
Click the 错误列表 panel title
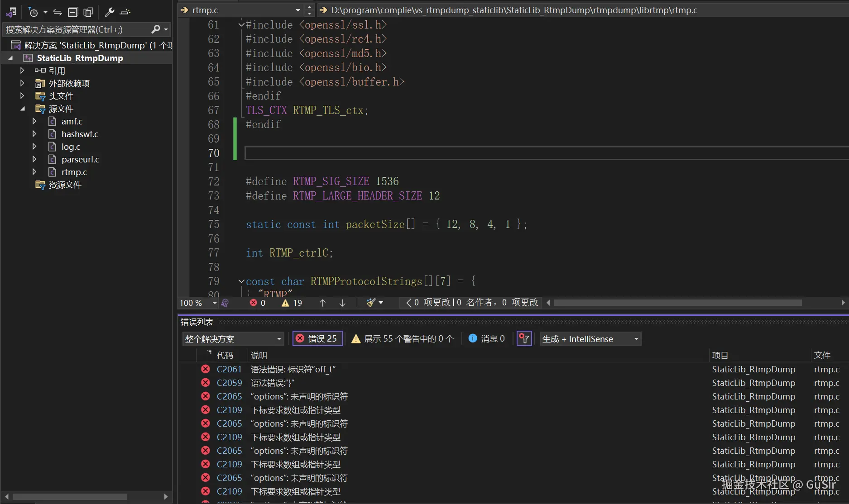pos(197,322)
